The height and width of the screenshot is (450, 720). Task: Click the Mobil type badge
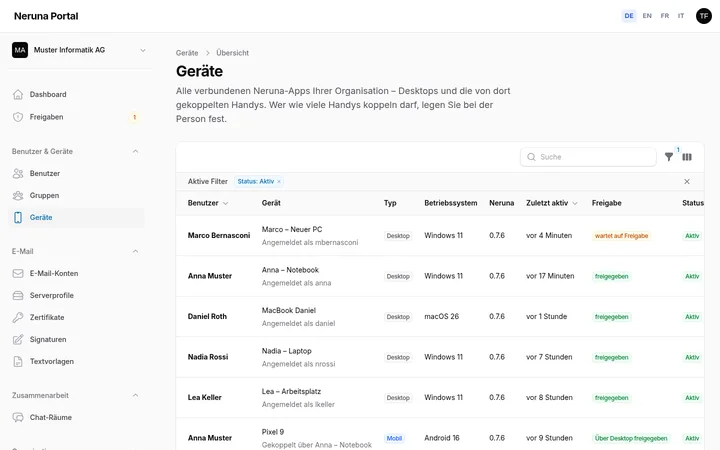[x=394, y=439]
